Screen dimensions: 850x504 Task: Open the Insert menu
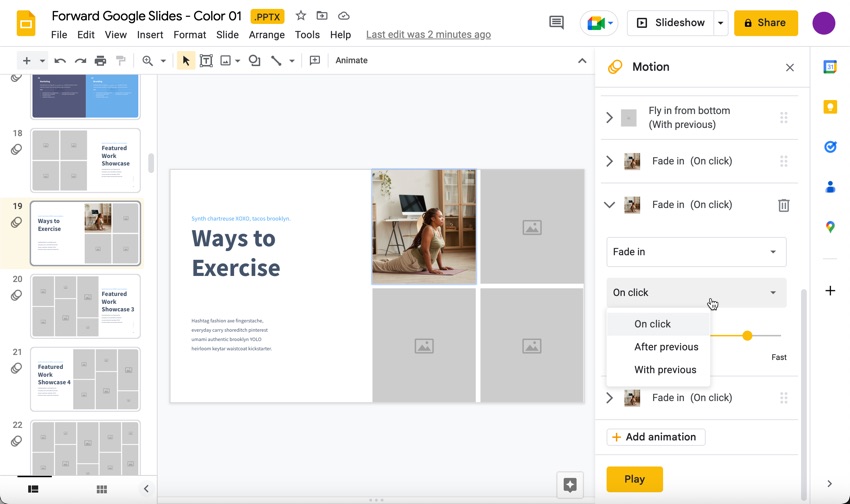point(150,35)
